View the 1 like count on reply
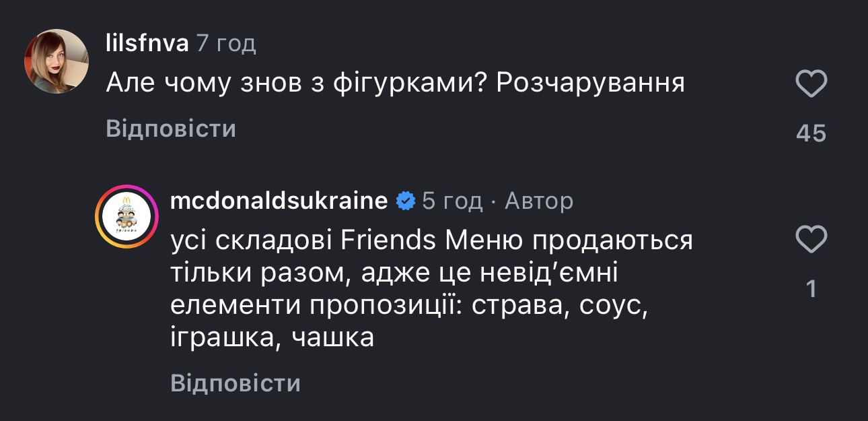Image resolution: width=868 pixels, height=421 pixels. pyautogui.click(x=811, y=289)
